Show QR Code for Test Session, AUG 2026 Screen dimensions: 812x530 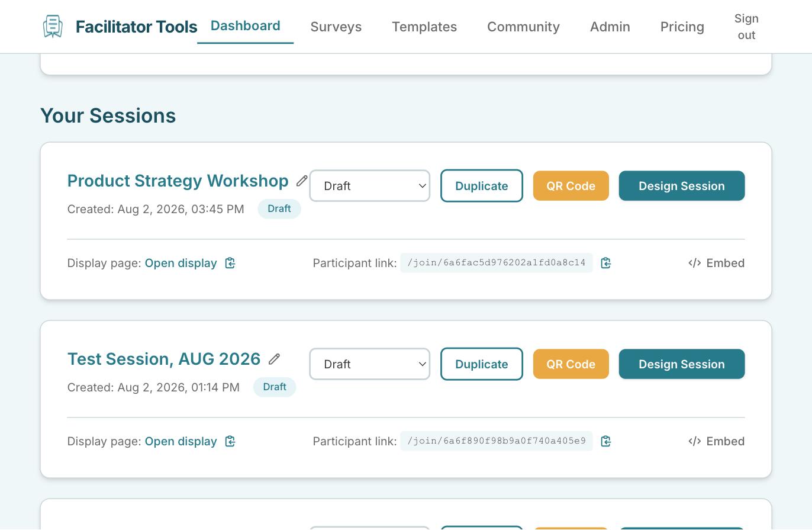click(x=571, y=364)
